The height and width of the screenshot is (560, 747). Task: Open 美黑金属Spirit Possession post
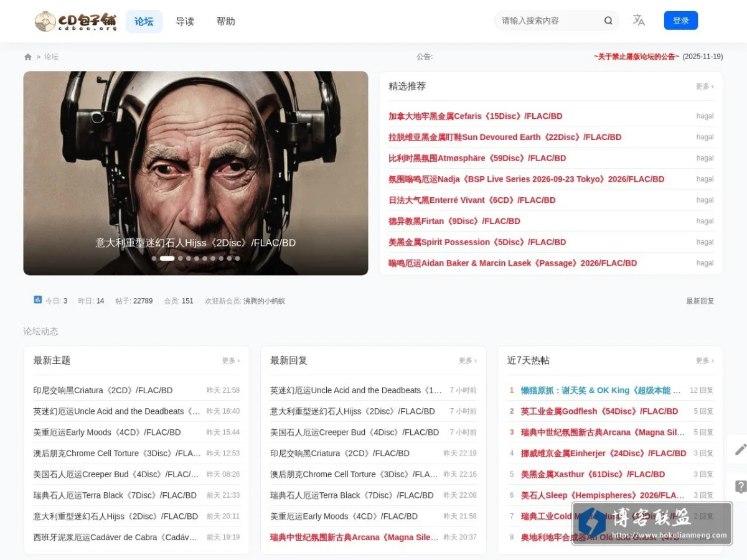point(477,242)
